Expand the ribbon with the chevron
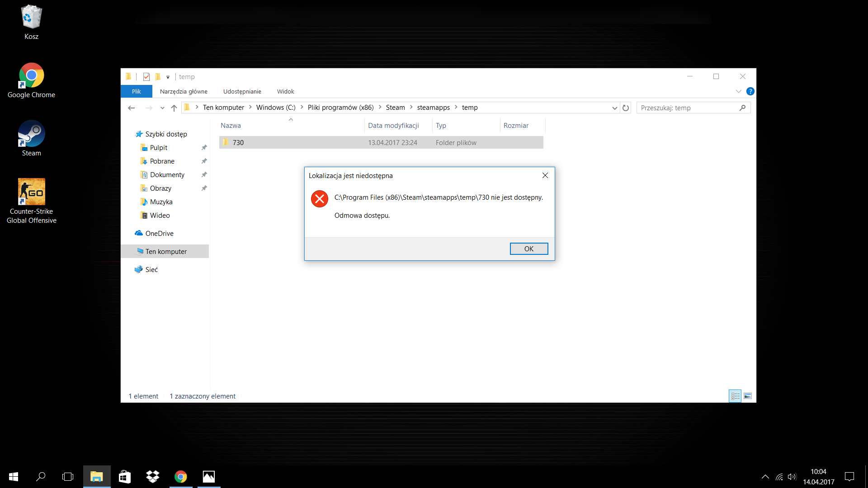 (x=739, y=91)
